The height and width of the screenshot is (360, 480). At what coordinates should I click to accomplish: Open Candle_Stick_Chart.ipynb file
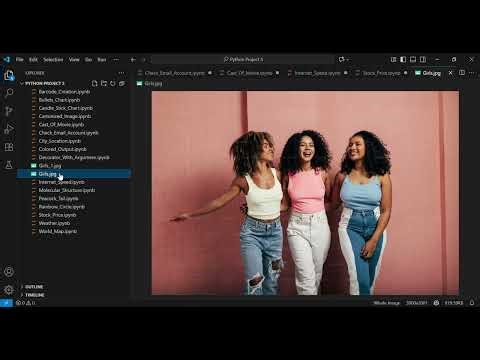(x=66, y=108)
